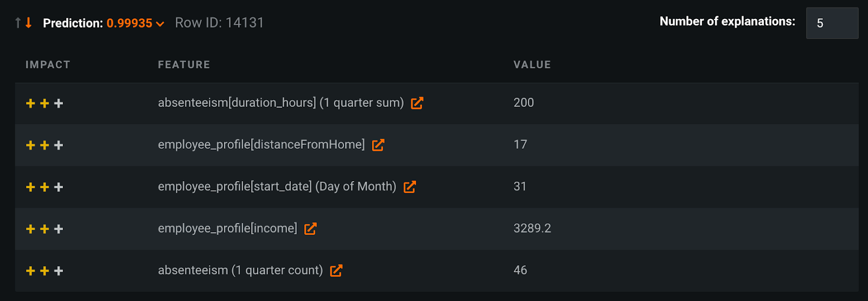The width and height of the screenshot is (868, 301).
Task: Select the employee_profile[income] feature name
Action: coord(227,228)
